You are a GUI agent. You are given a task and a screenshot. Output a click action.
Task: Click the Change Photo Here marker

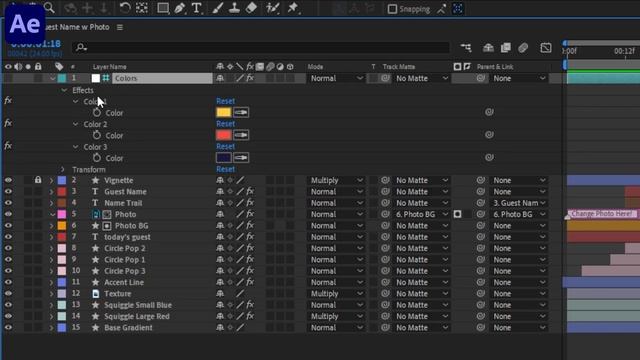click(601, 214)
